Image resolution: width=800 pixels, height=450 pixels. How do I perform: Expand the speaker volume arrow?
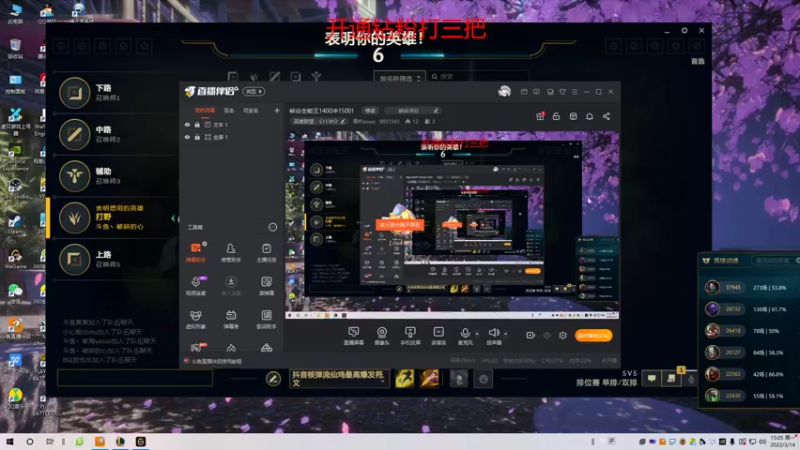pos(506,334)
